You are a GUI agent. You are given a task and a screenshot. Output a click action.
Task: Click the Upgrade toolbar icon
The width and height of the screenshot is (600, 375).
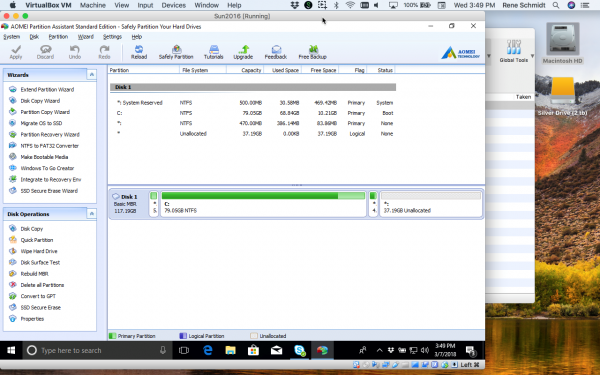pos(243,52)
